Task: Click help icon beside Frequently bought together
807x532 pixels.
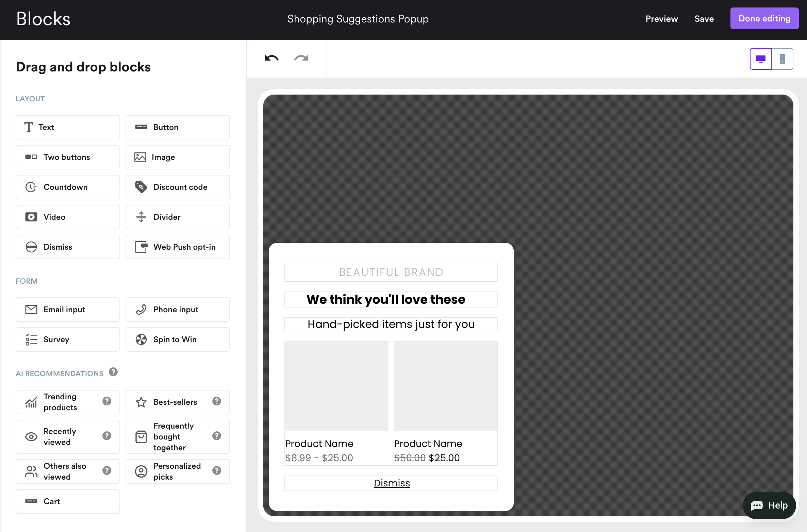Action: point(217,436)
